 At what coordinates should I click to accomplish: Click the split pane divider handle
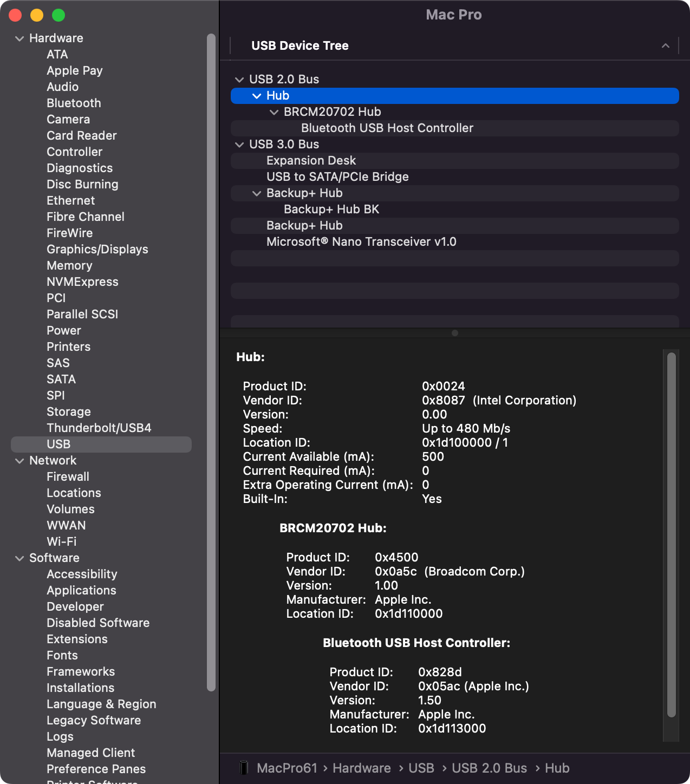point(455,333)
